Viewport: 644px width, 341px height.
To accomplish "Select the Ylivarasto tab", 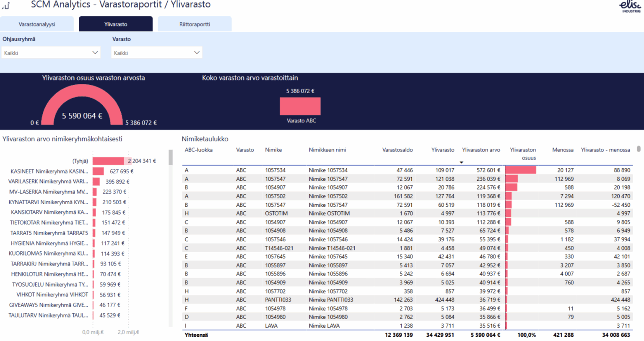I will click(x=116, y=24).
